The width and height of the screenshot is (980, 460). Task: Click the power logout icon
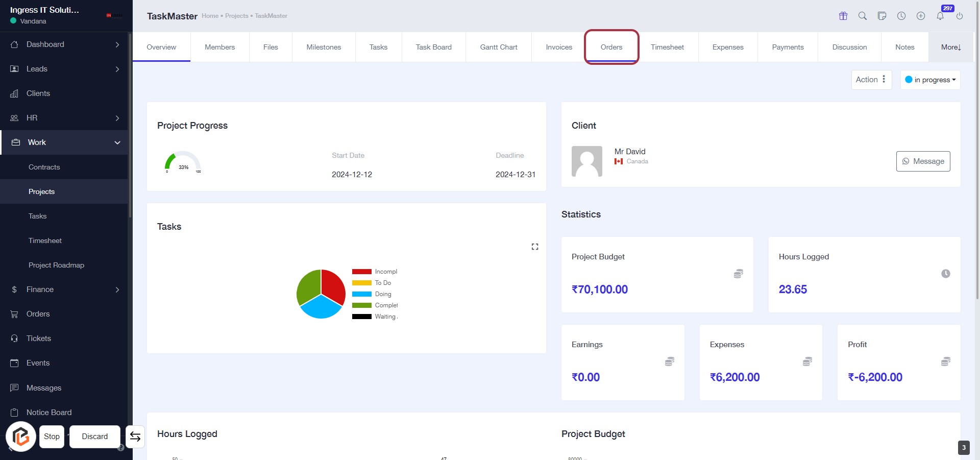(960, 16)
